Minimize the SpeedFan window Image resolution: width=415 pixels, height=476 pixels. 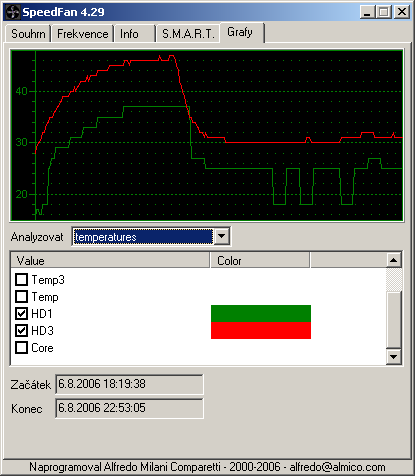point(367,12)
